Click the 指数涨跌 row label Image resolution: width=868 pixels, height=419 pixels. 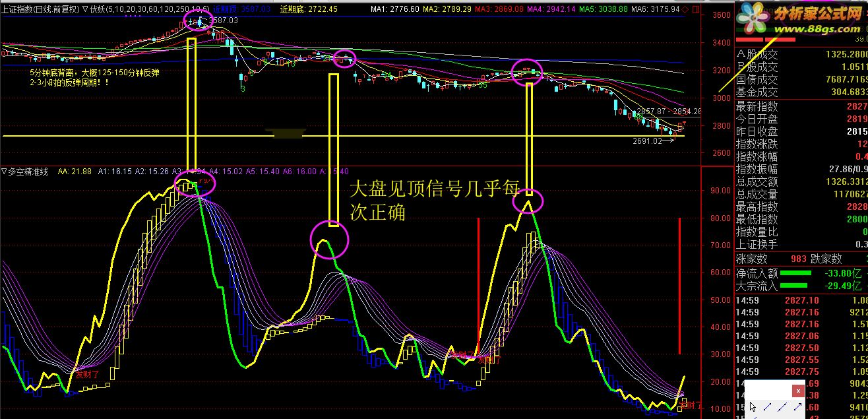[x=757, y=144]
